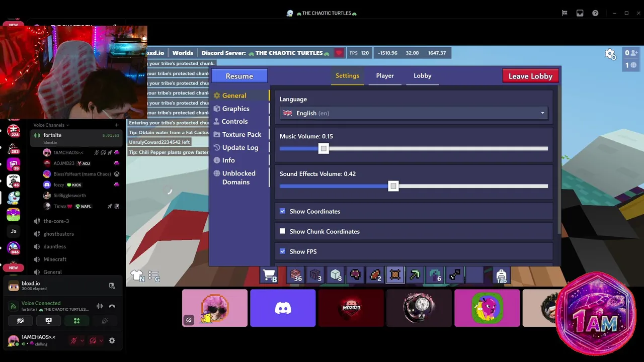The width and height of the screenshot is (644, 362).
Task: Click the Leave Lobby button
Action: 530,76
